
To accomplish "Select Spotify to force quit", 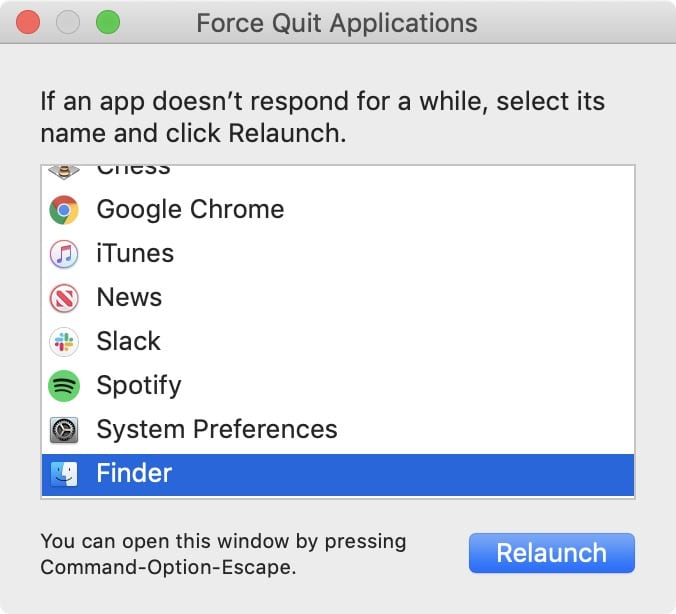I will [139, 386].
